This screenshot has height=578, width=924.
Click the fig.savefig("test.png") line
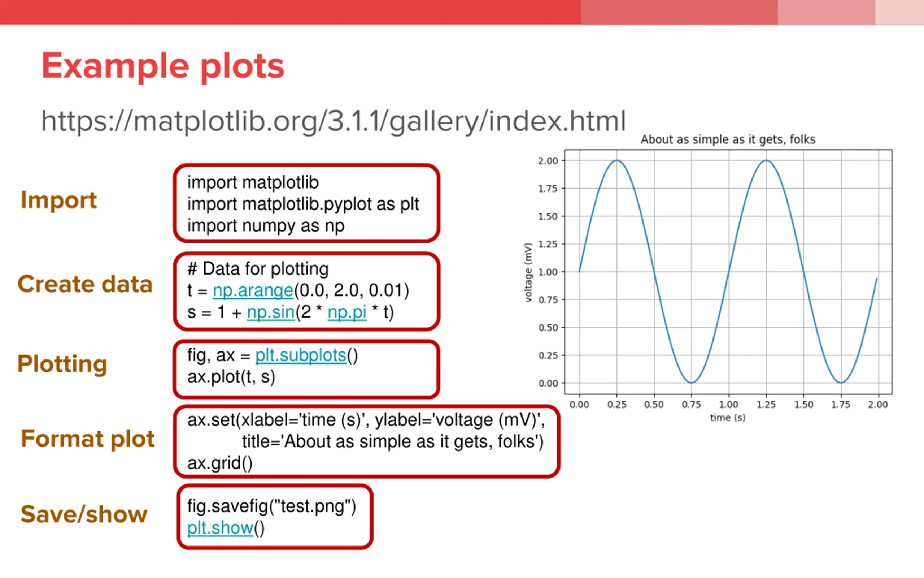271,506
